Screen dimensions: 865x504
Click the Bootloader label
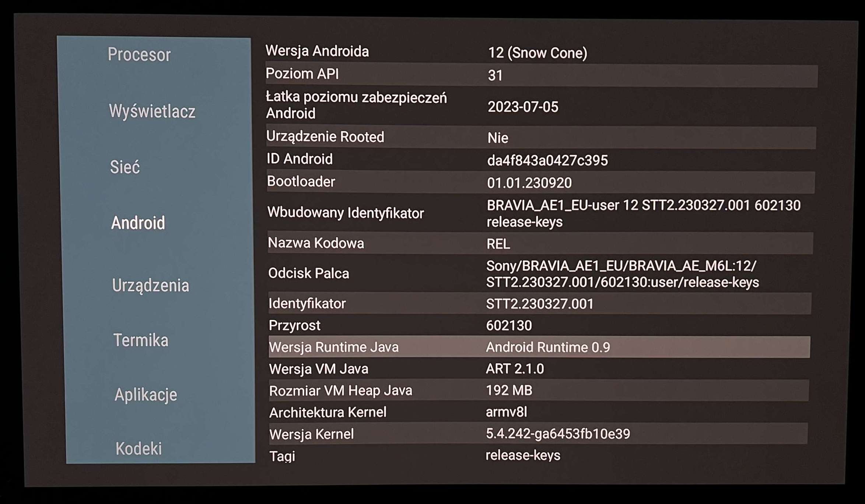tap(301, 181)
